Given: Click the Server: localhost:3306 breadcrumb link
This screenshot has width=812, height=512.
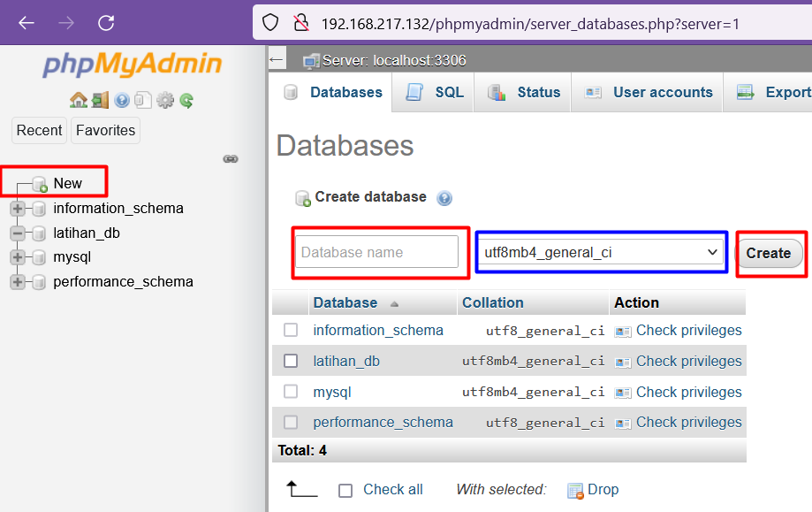Looking at the screenshot, I should click(x=394, y=61).
